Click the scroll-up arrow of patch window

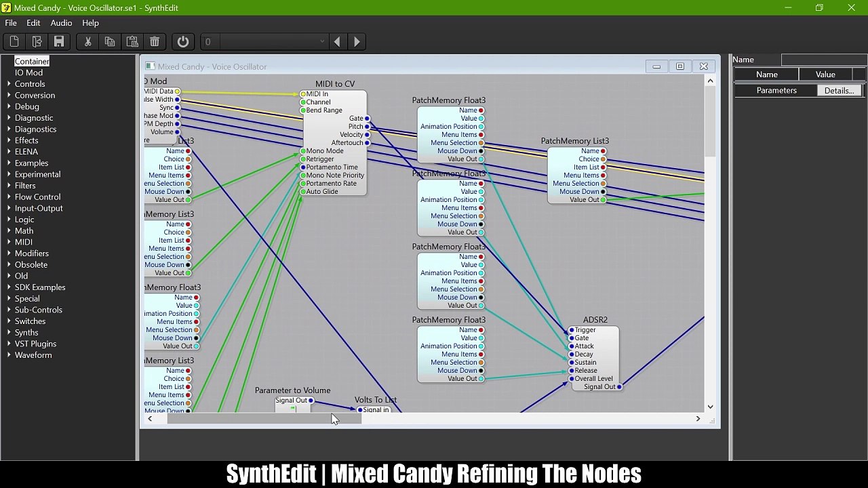710,81
